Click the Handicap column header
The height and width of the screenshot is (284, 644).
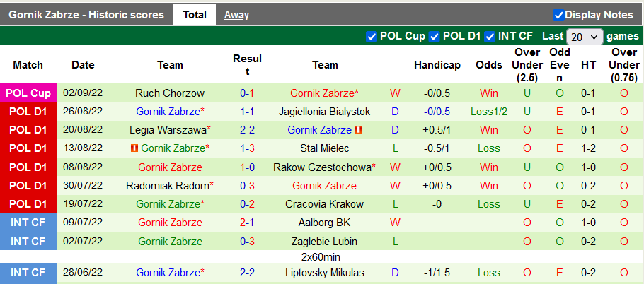437,65
